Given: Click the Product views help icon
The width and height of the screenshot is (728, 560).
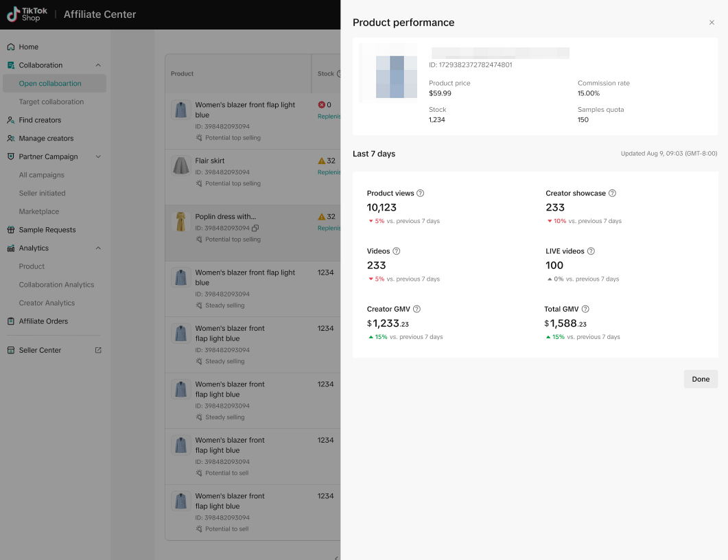Looking at the screenshot, I should (x=421, y=194).
